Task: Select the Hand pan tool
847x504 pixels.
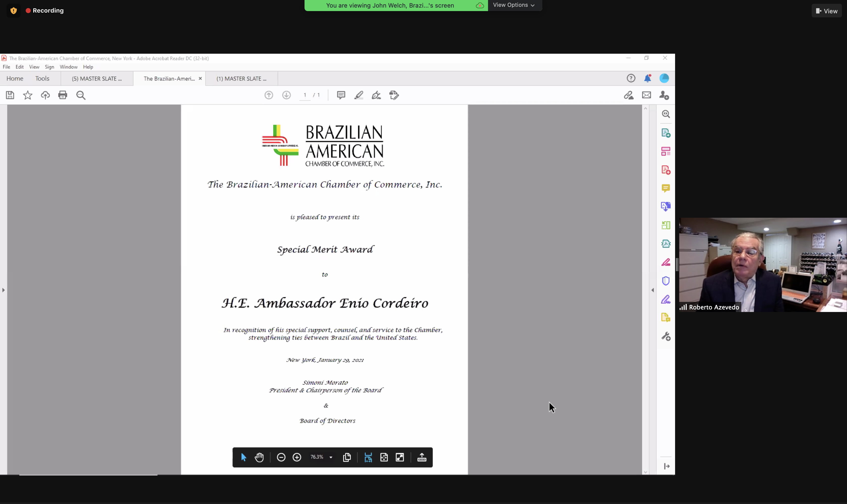Action: point(259,457)
